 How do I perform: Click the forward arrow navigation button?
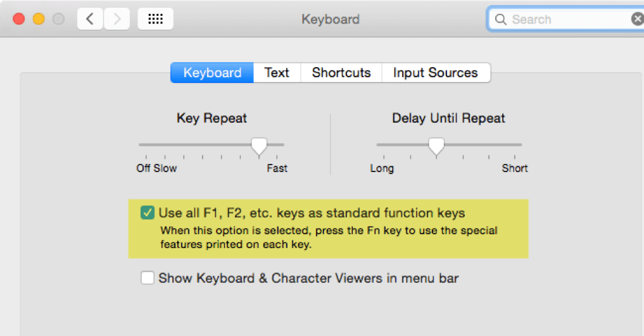coord(117,19)
